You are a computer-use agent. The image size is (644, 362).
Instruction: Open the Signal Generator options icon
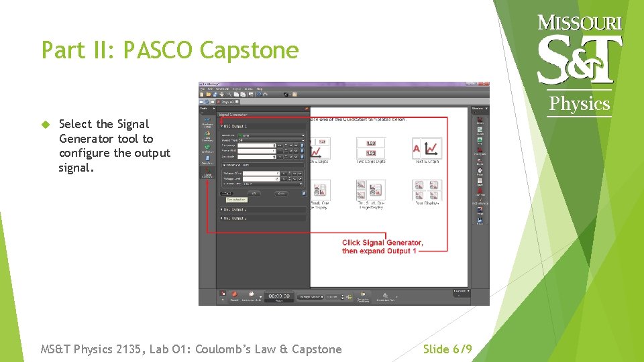pyautogui.click(x=304, y=193)
